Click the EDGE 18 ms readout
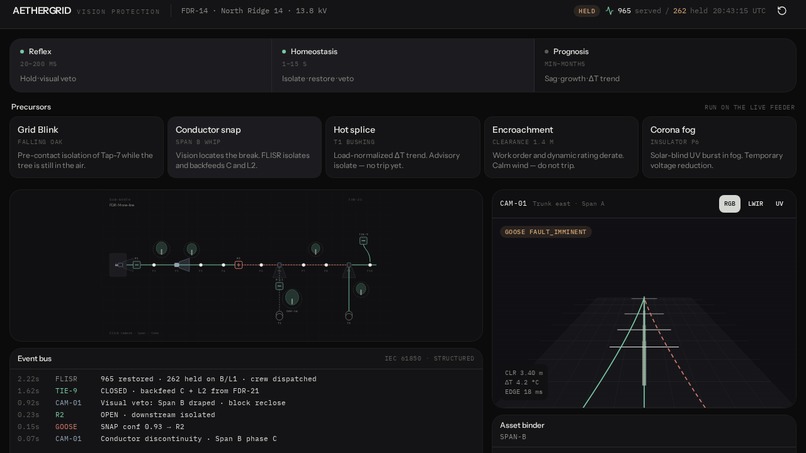The image size is (806, 453). [x=523, y=392]
